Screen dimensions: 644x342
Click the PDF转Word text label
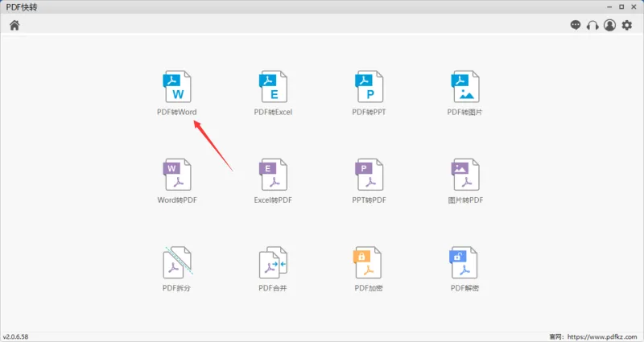click(176, 112)
